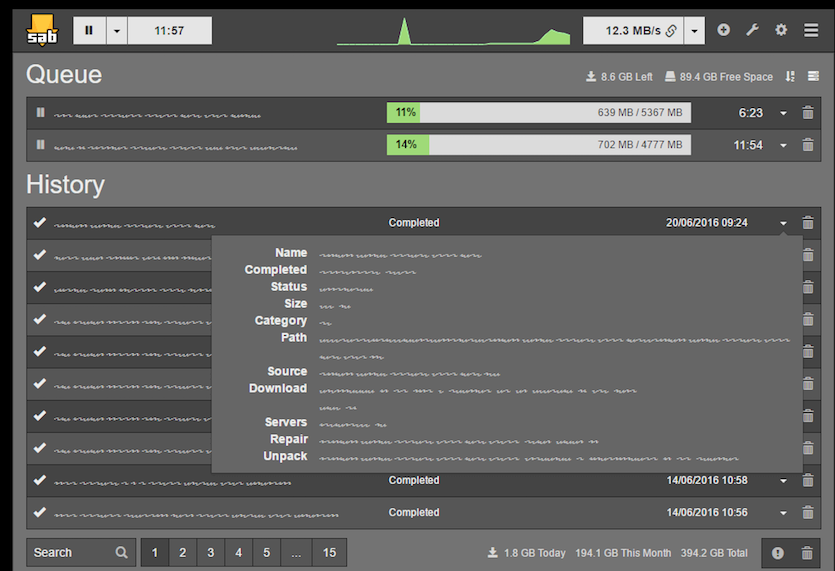Go to history page 2
835x571 pixels.
[183, 552]
